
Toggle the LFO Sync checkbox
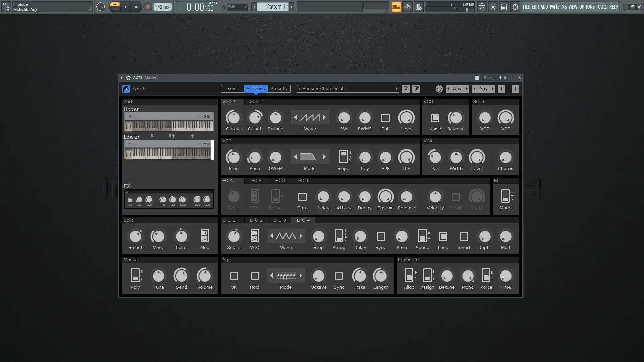pyautogui.click(x=381, y=236)
